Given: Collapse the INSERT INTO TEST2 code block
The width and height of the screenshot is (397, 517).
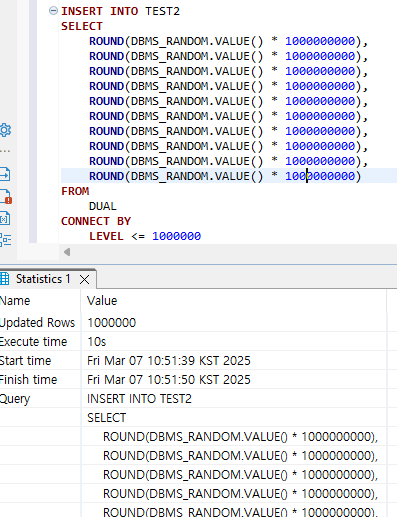Looking at the screenshot, I should (x=53, y=11).
